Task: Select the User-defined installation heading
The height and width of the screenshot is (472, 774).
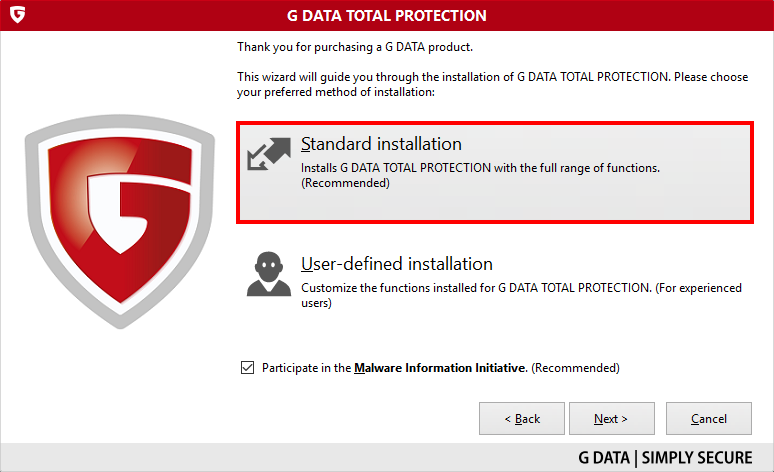Action: pyautogui.click(x=397, y=264)
